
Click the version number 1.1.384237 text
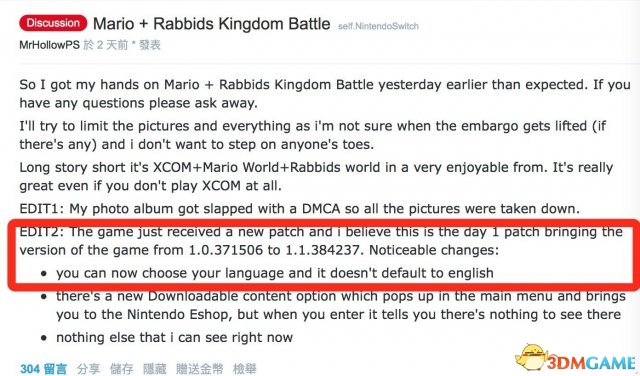[x=324, y=250]
